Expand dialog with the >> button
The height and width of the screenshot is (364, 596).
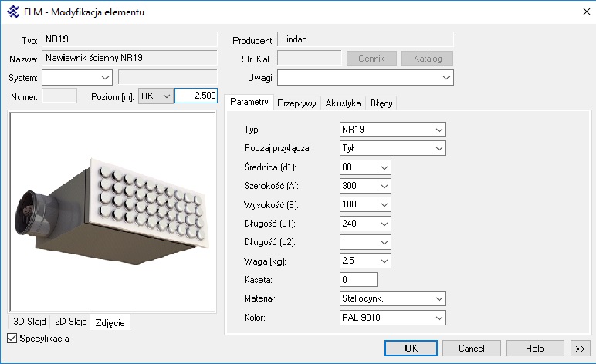(580, 348)
